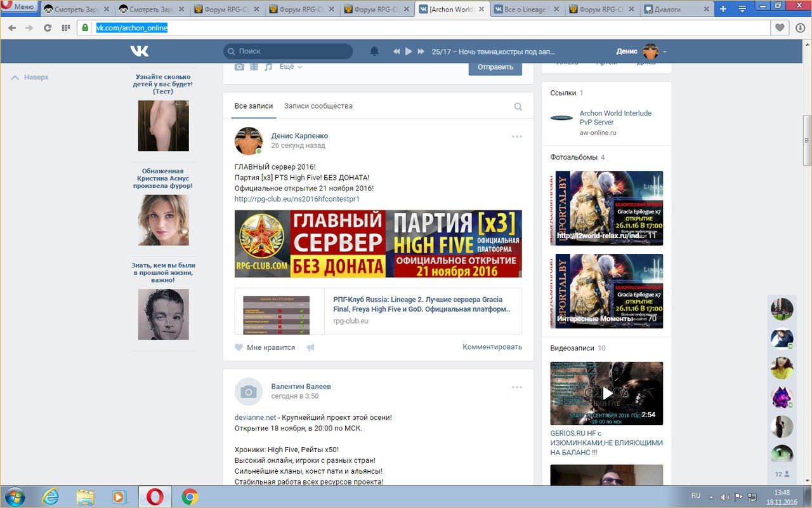Image resolution: width=812 pixels, height=508 pixels.
Task: Skip to next audio track
Action: 421,51
